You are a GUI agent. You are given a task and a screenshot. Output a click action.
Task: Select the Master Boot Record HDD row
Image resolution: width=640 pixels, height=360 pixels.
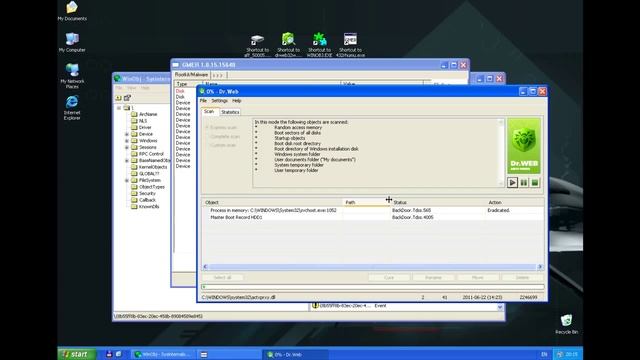tap(373, 218)
